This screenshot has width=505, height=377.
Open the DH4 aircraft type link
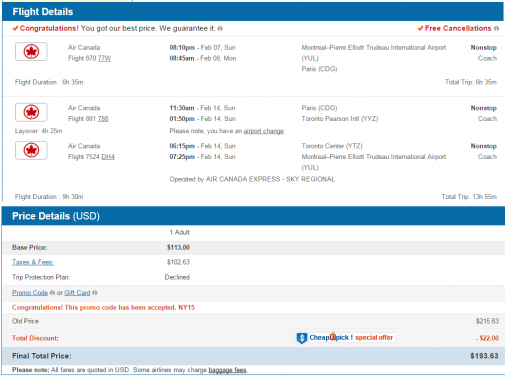(108, 157)
